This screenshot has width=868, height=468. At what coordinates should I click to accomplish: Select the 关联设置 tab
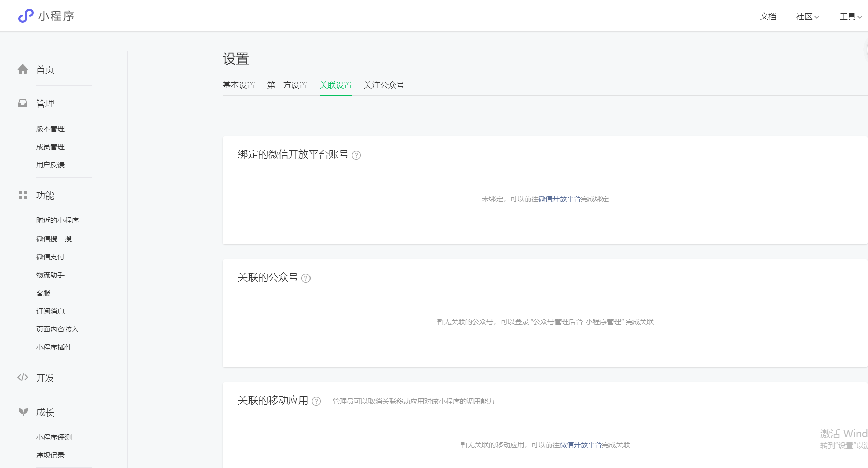tap(336, 85)
